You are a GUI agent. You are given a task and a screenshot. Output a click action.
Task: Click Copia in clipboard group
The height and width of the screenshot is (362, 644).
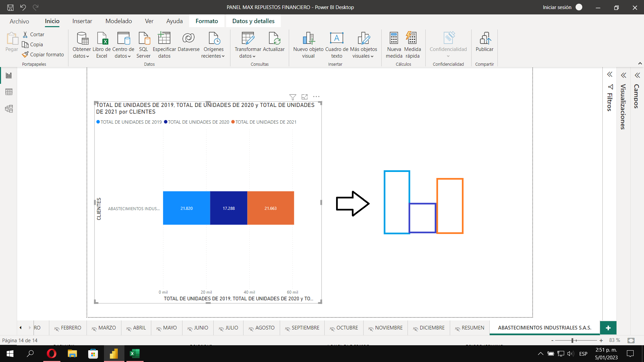pos(33,45)
